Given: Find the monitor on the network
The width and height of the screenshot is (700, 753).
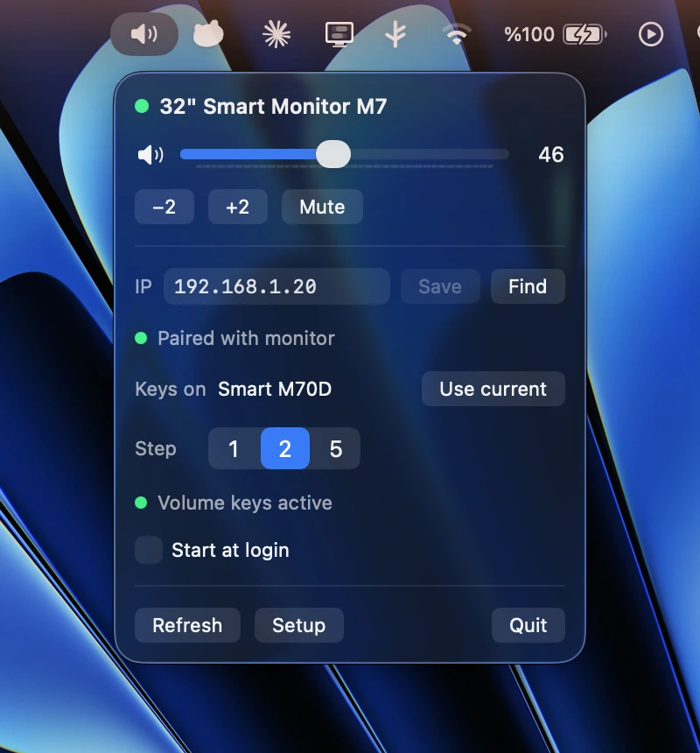Looking at the screenshot, I should [528, 286].
